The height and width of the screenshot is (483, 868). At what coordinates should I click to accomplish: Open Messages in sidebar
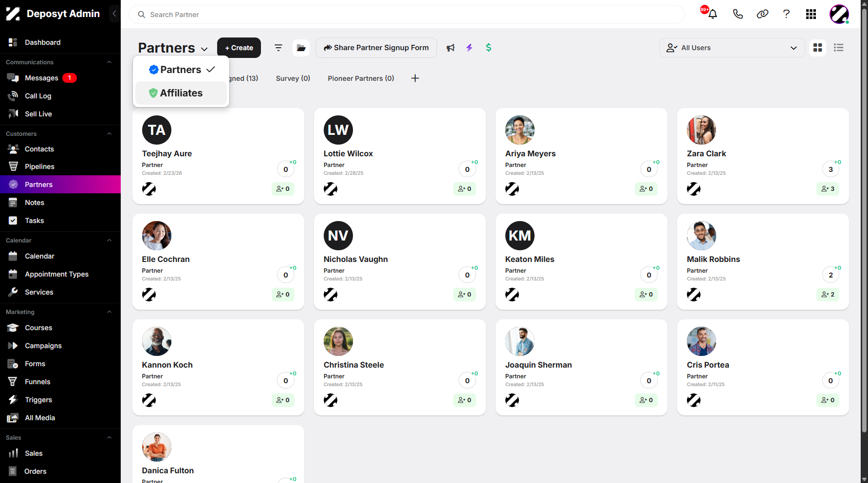tap(60, 78)
